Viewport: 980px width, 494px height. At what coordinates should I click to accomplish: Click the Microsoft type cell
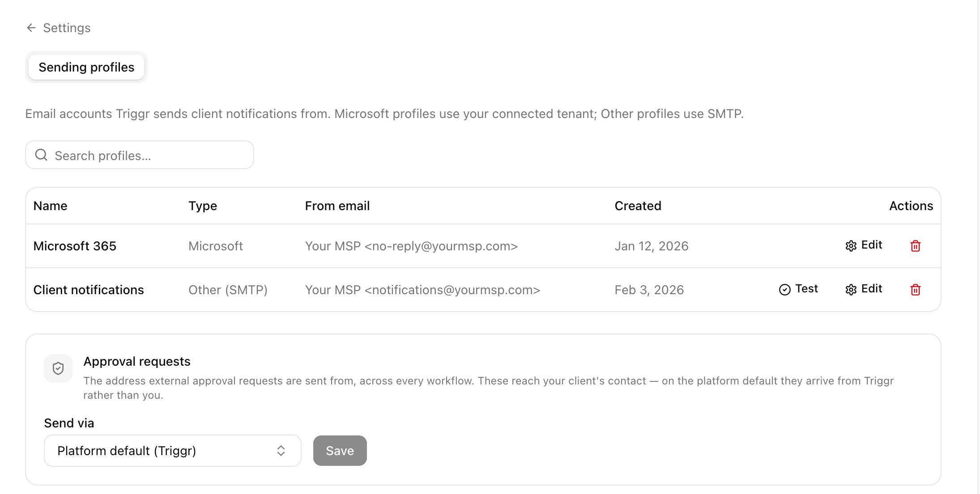pos(216,246)
